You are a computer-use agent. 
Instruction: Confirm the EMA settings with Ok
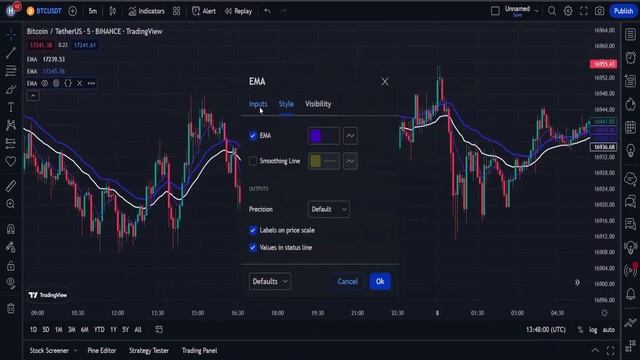pos(380,281)
